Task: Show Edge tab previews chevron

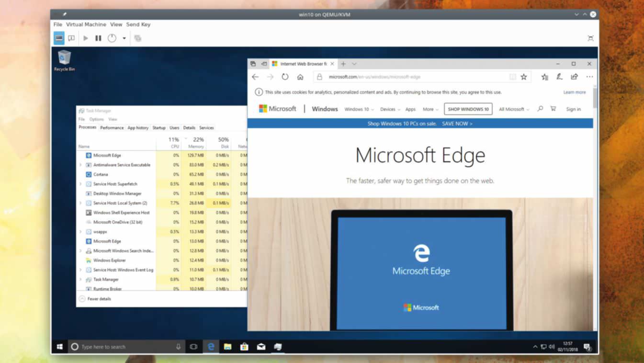Action: (354, 64)
